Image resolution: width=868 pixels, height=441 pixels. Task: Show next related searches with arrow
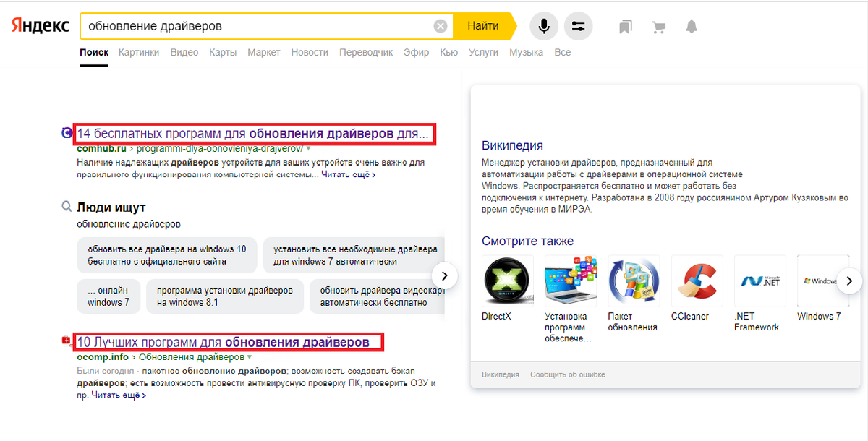click(x=445, y=275)
